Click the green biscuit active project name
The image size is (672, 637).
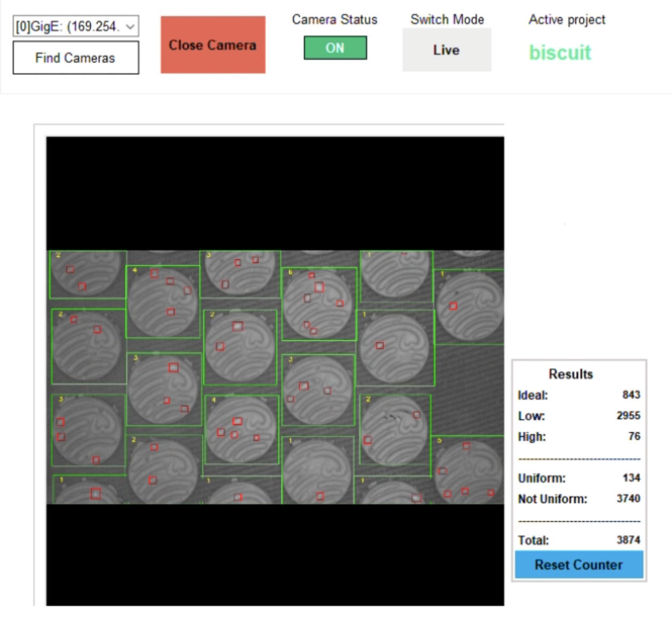pos(560,52)
